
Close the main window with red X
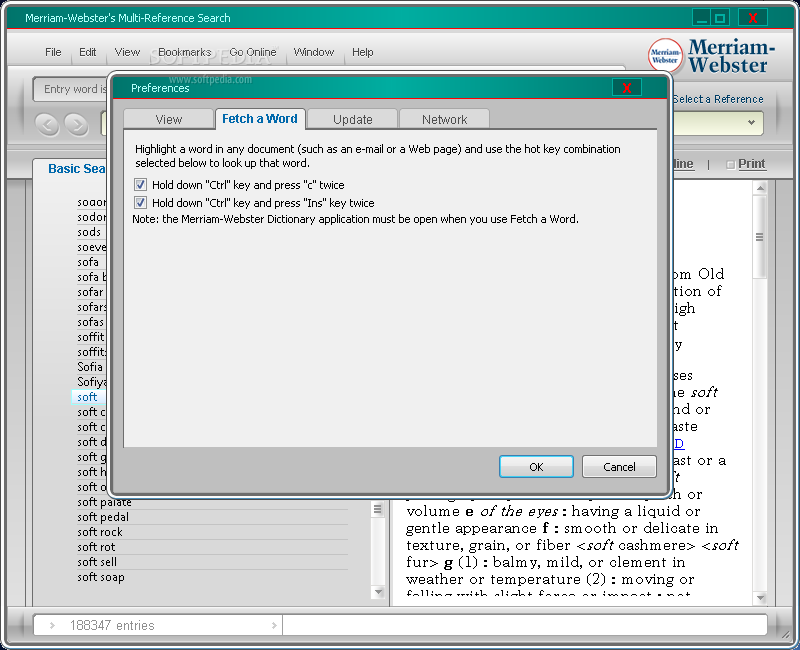click(753, 18)
